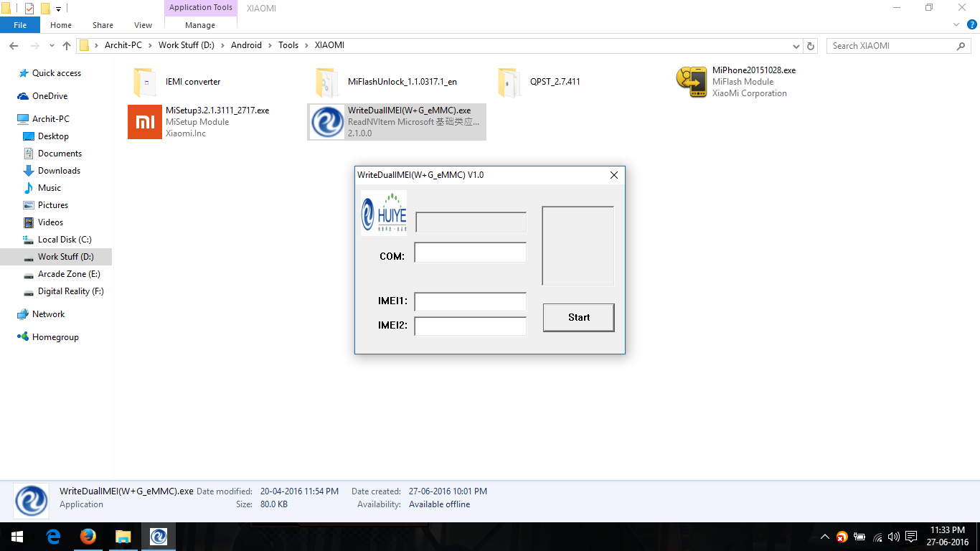The width and height of the screenshot is (980, 551).
Task: Click Work Stuff (D:) in the address bar
Action: (x=187, y=45)
